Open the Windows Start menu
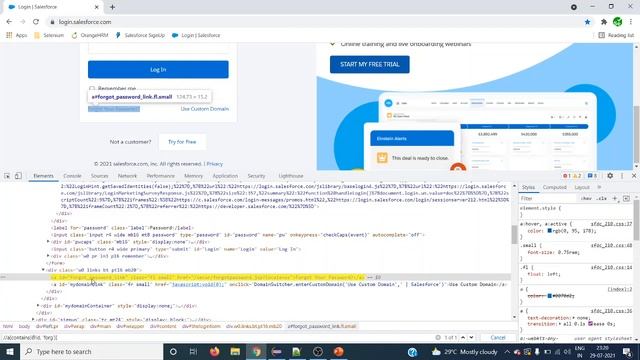Screen dimensions: 640x360 (10, 351)
